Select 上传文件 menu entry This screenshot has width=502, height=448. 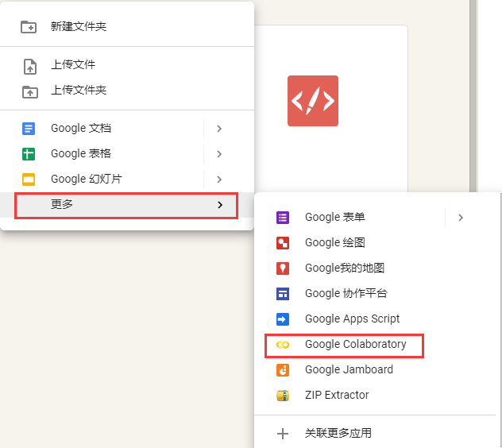pos(127,65)
